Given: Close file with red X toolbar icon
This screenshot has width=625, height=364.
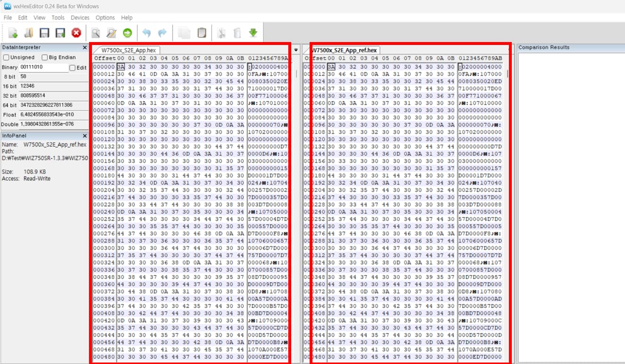Looking at the screenshot, I should [x=76, y=33].
